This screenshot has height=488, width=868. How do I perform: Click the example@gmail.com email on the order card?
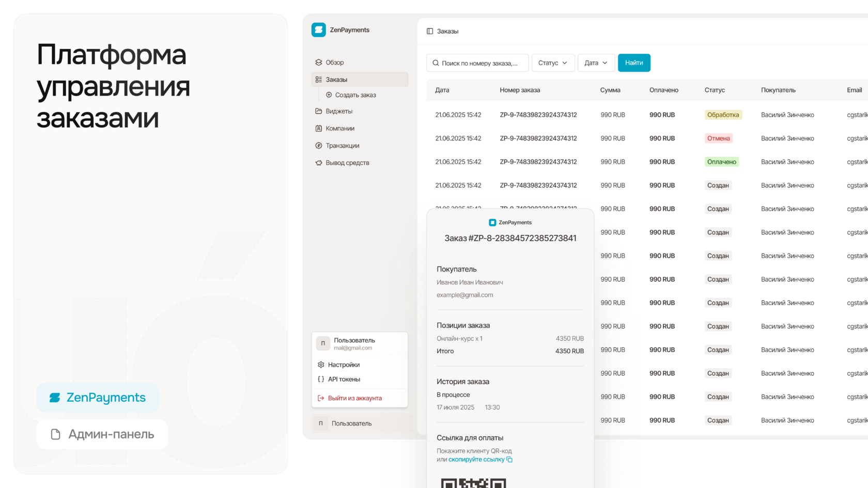pos(465,295)
